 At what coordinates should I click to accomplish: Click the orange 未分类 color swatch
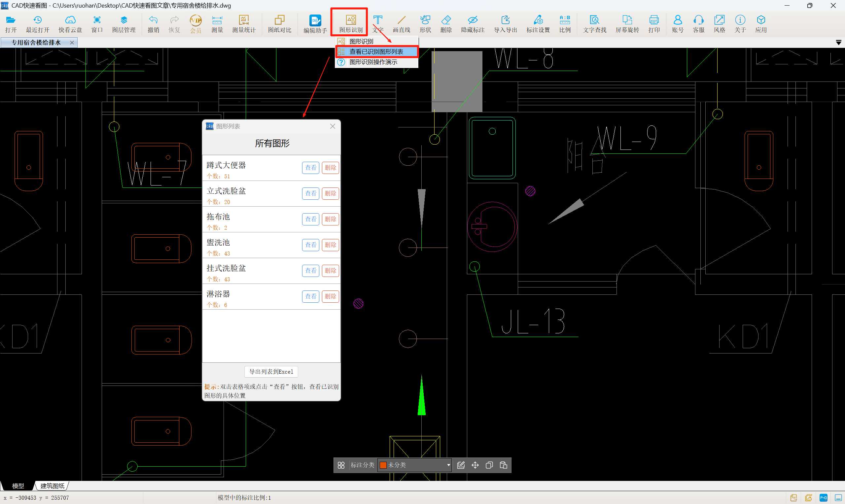[383, 465]
